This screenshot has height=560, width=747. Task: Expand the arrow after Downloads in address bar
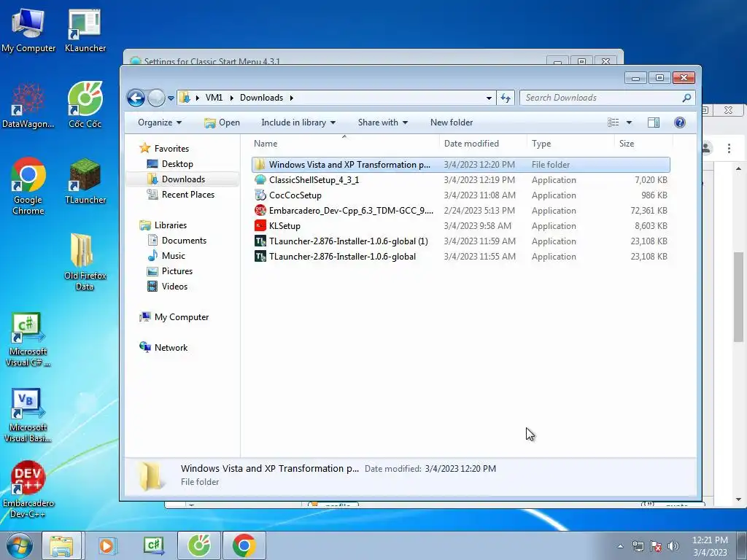291,98
